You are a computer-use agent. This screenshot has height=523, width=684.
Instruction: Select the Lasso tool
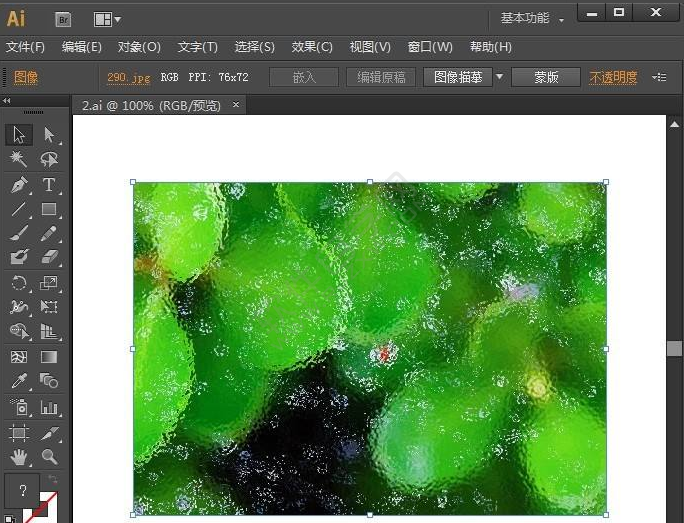point(49,159)
